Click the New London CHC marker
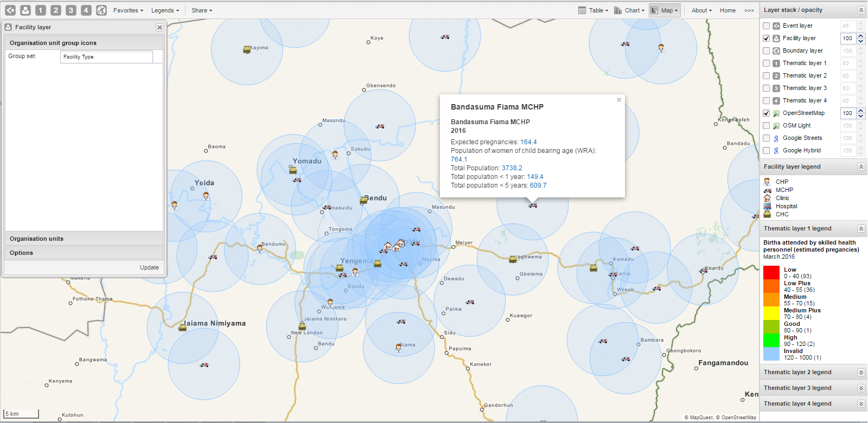The width and height of the screenshot is (868, 423). [302, 326]
